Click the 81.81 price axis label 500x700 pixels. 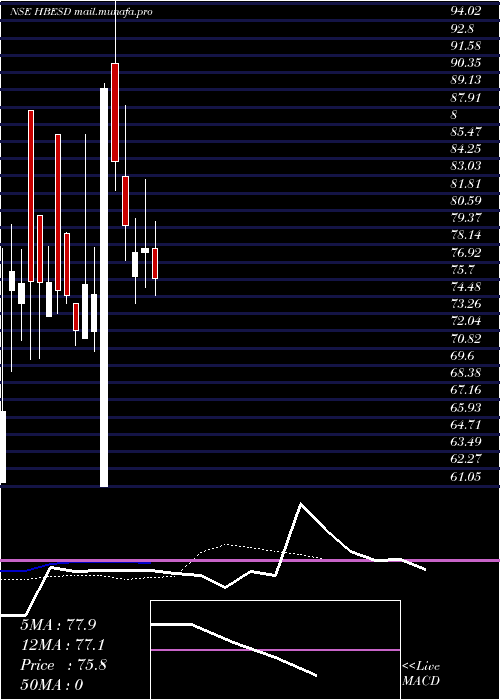[x=466, y=183]
